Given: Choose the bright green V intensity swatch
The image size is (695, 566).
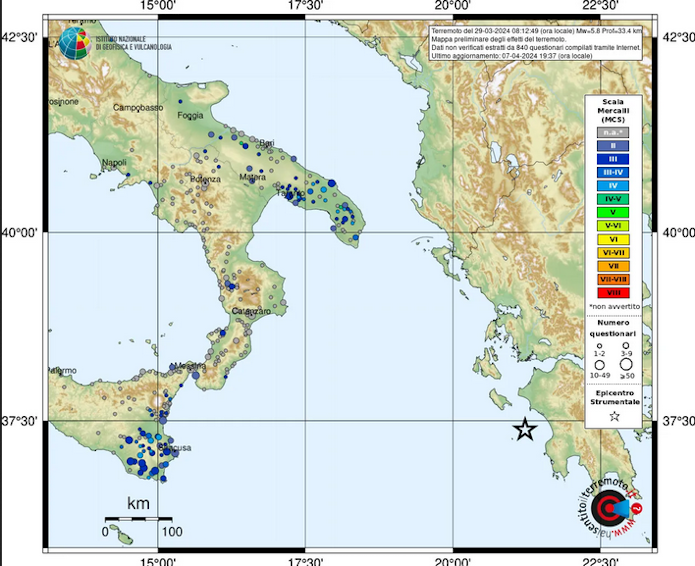Looking at the screenshot, I should 614,212.
